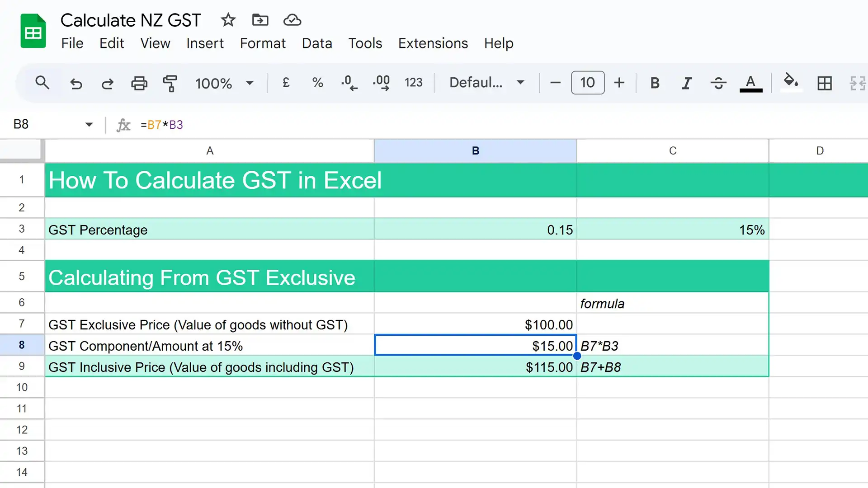Click cell showing 0.15
The height and width of the screenshot is (488, 868).
click(476, 229)
